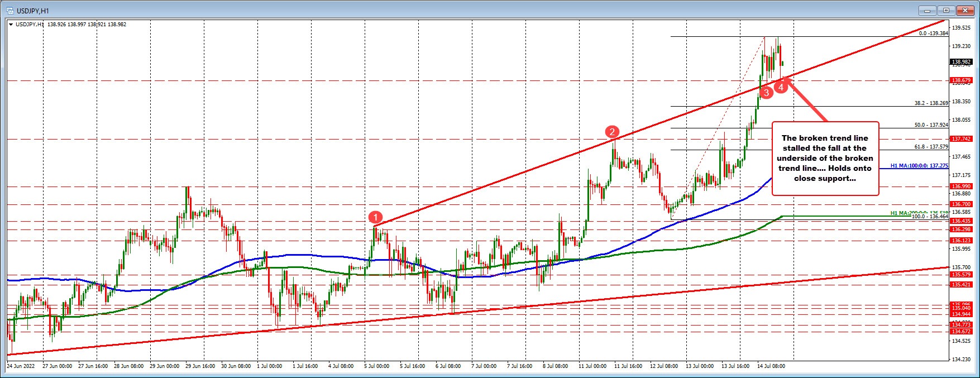The image size is (980, 378).
Task: Select the red level label 135.579
Action: (961, 275)
